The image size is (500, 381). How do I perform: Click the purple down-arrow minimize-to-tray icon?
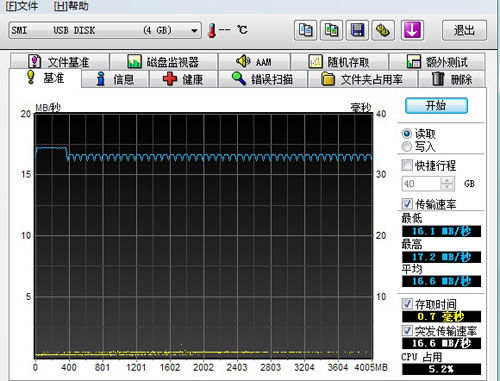[x=412, y=30]
